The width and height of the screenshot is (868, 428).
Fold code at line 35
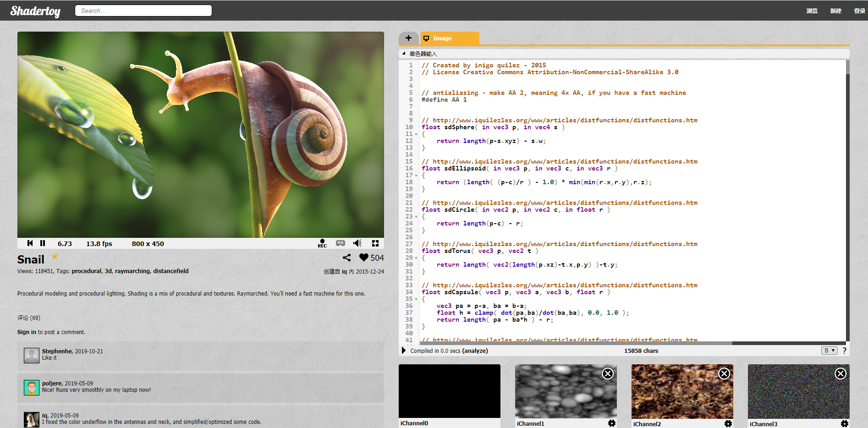pyautogui.click(x=416, y=299)
